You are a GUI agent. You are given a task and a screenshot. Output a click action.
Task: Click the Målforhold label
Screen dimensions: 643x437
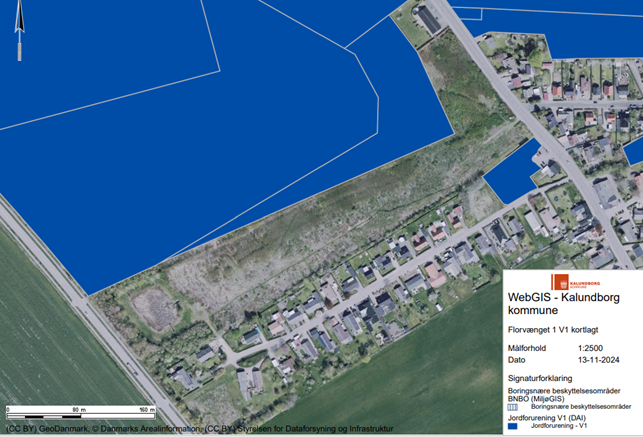point(526,347)
